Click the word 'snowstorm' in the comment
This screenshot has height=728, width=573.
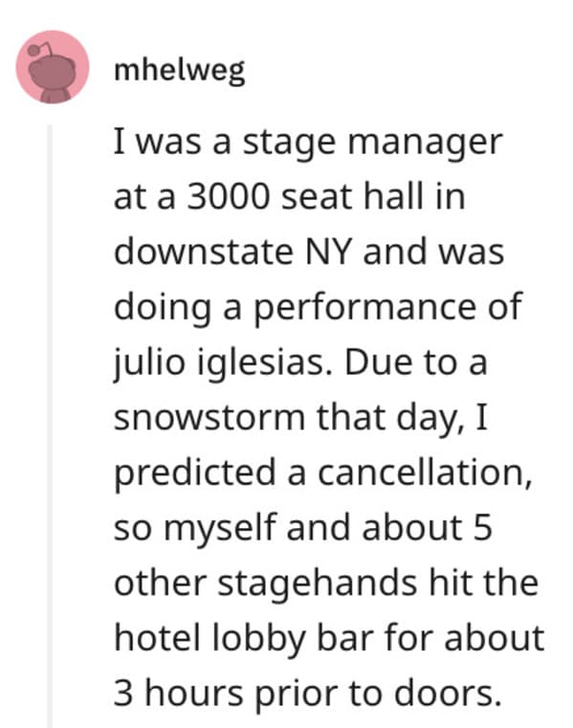click(x=209, y=418)
